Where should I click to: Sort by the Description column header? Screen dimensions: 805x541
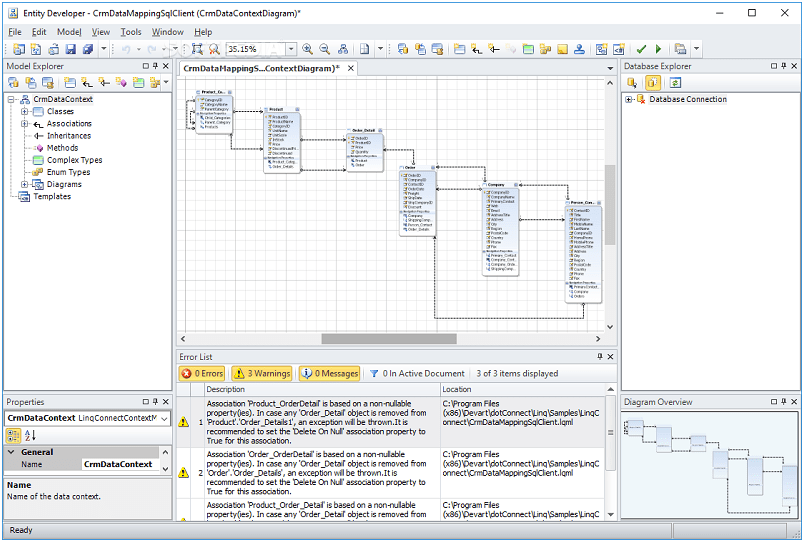(322, 390)
